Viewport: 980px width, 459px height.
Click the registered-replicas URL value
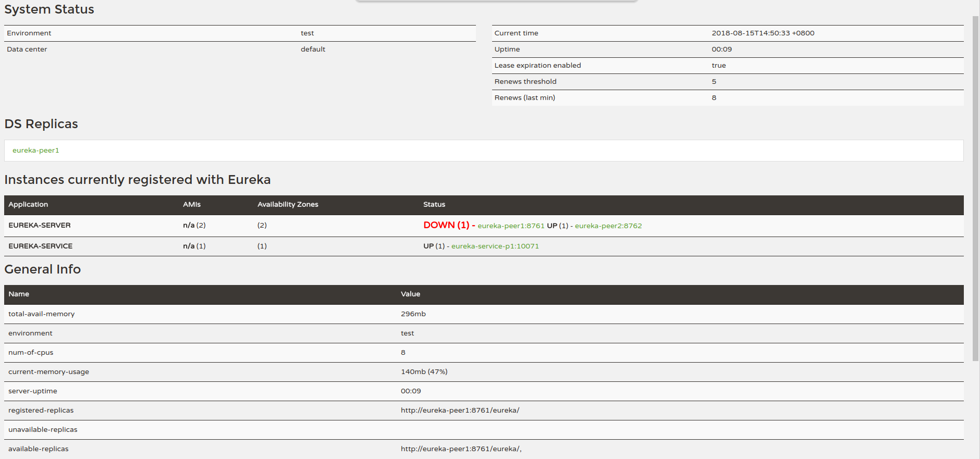click(460, 410)
